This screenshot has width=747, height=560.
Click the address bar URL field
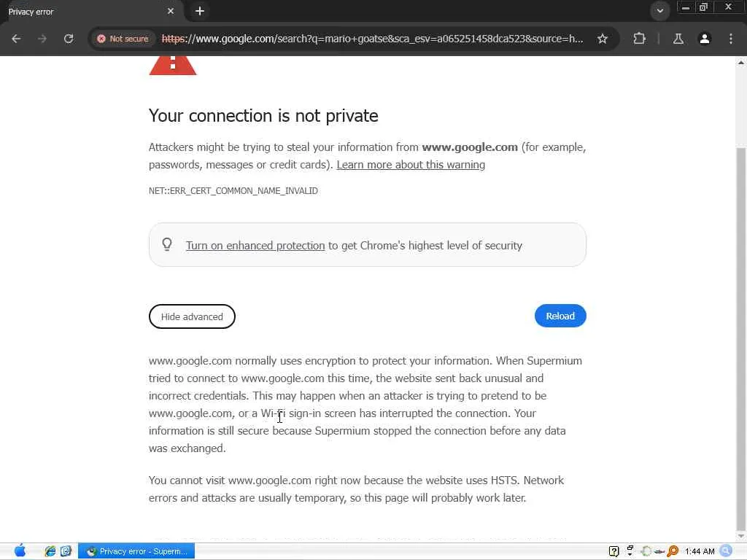372,39
